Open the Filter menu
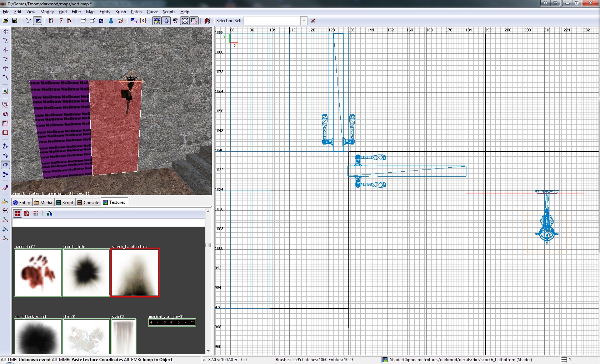 coord(76,12)
